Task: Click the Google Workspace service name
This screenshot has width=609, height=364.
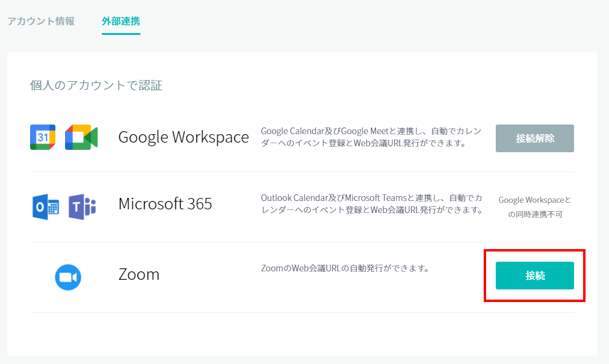Action: 183,137
